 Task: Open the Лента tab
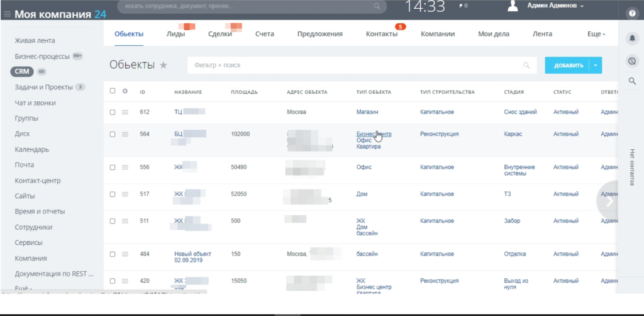coord(543,34)
